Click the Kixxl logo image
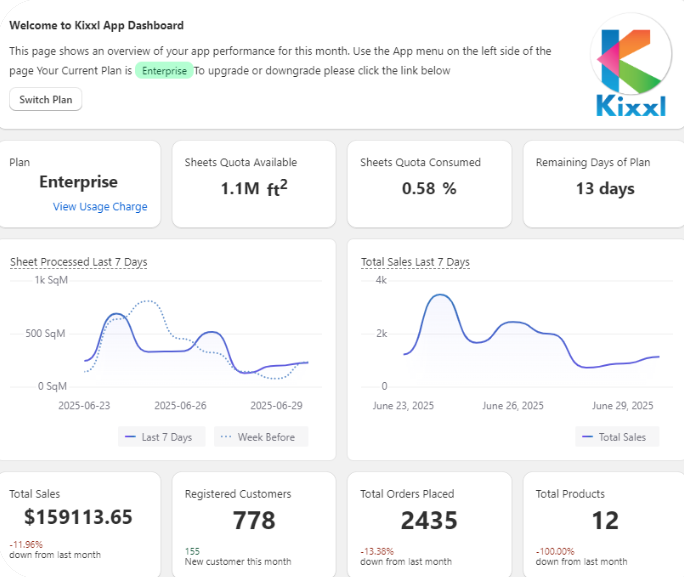This screenshot has width=684, height=577. tap(630, 72)
